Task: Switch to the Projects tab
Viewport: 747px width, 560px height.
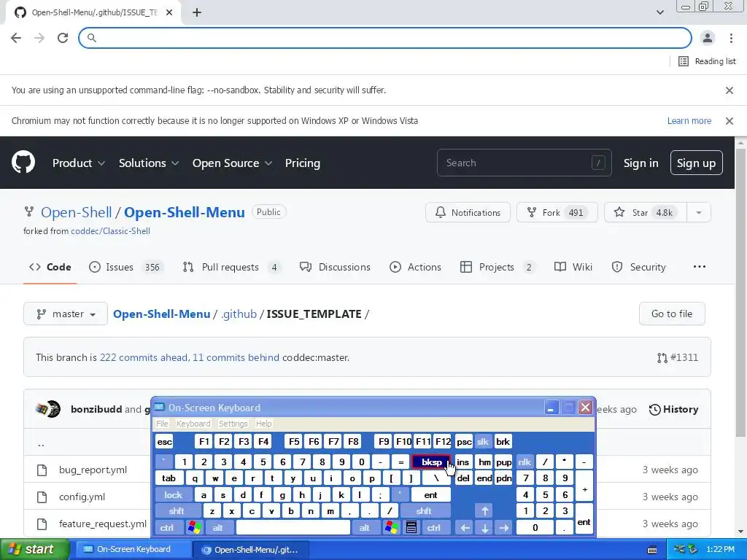Action: tap(498, 267)
